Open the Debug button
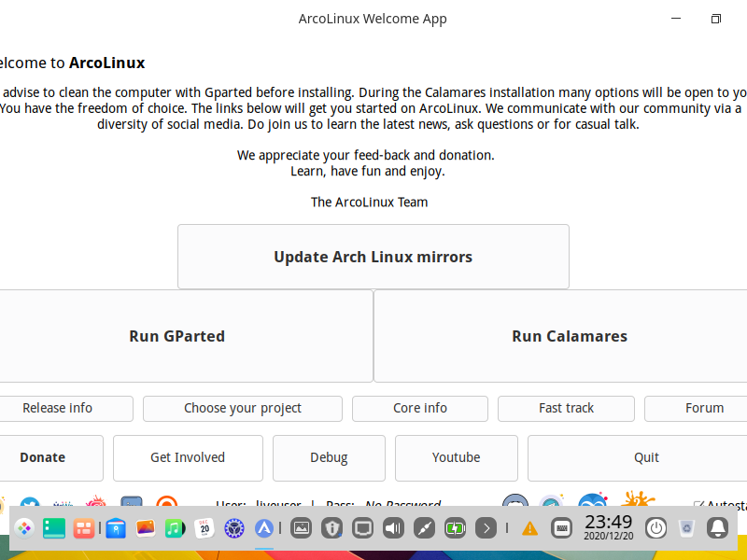The height and width of the screenshot is (560, 747). [x=329, y=457]
